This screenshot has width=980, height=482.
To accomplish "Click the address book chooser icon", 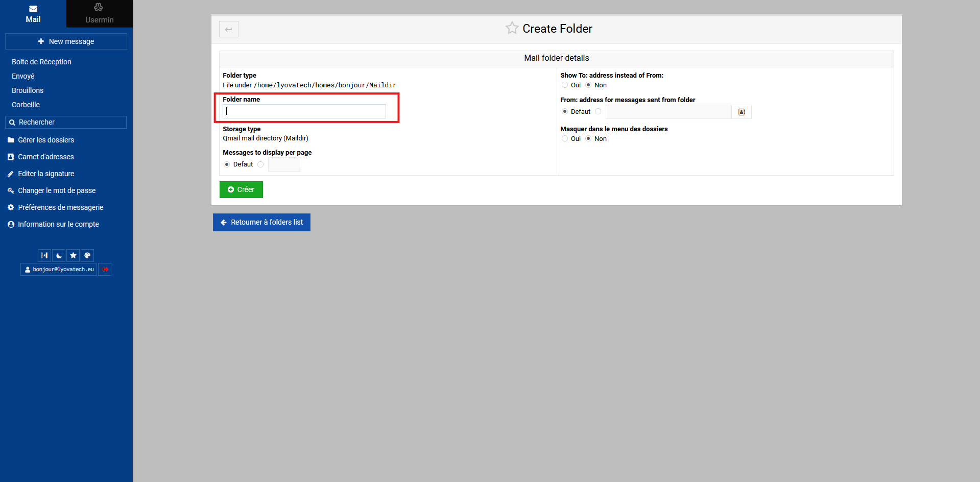I will tap(742, 112).
